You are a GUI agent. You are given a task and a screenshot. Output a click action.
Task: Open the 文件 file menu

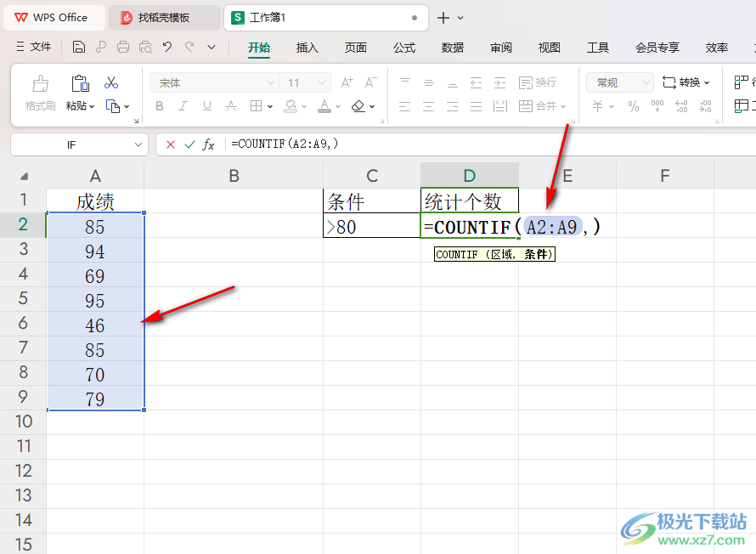click(33, 46)
